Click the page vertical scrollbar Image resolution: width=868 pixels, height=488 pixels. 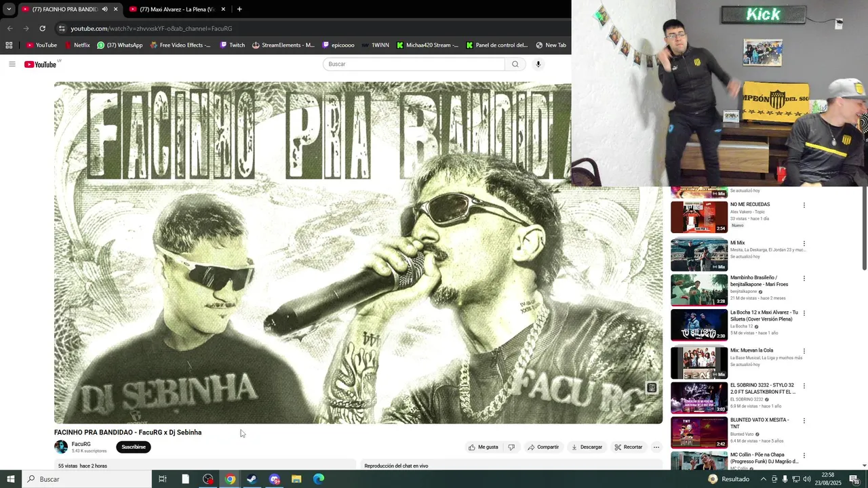(x=865, y=227)
